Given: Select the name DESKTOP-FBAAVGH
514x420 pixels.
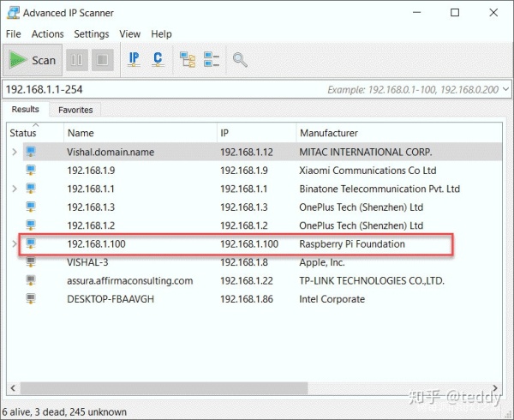Looking at the screenshot, I should 111,298.
